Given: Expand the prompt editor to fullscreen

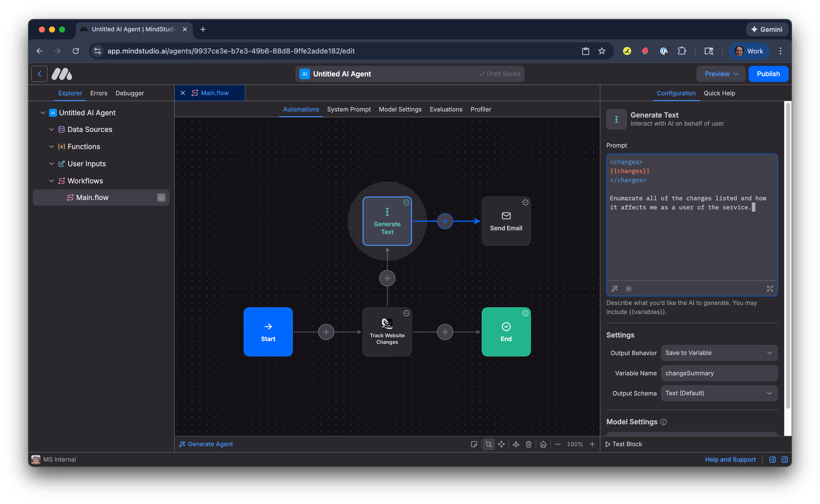Looking at the screenshot, I should (770, 288).
